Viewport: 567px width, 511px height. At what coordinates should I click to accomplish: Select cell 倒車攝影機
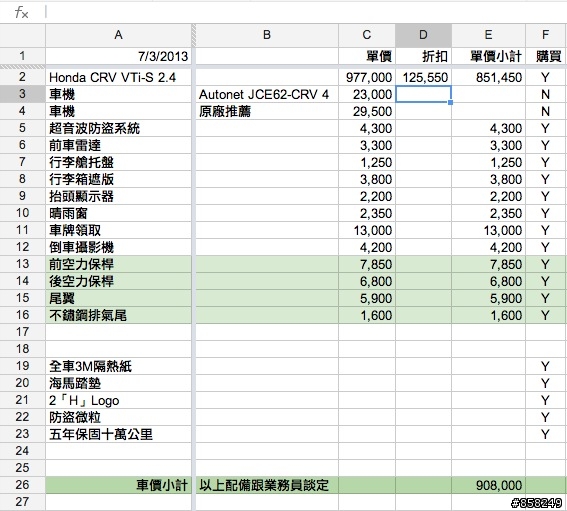click(x=118, y=247)
